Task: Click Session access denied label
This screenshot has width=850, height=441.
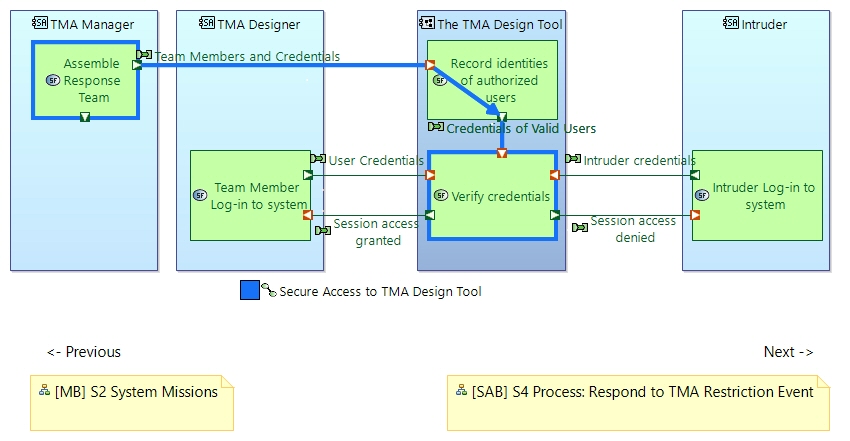Action: [x=634, y=229]
